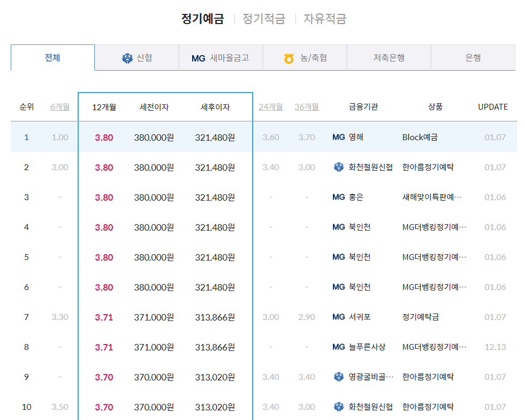Viewport: 524px width, 420px height.
Task: Open the 신협 filter tab
Action: (136, 57)
